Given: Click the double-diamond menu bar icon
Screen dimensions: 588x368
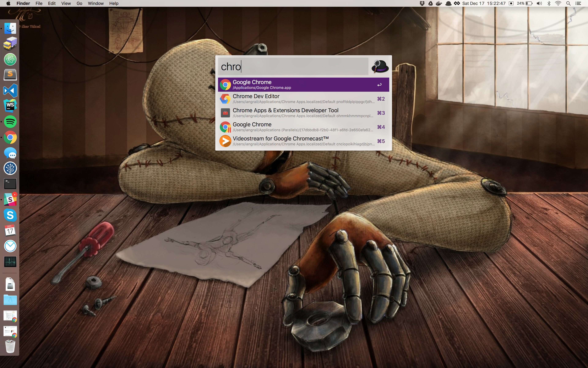Looking at the screenshot, I should click(457, 3).
